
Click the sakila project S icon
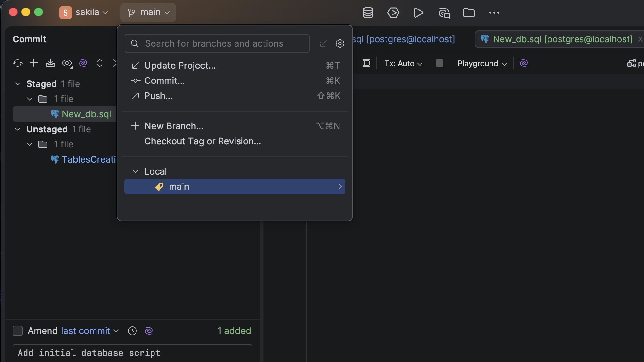tap(66, 13)
